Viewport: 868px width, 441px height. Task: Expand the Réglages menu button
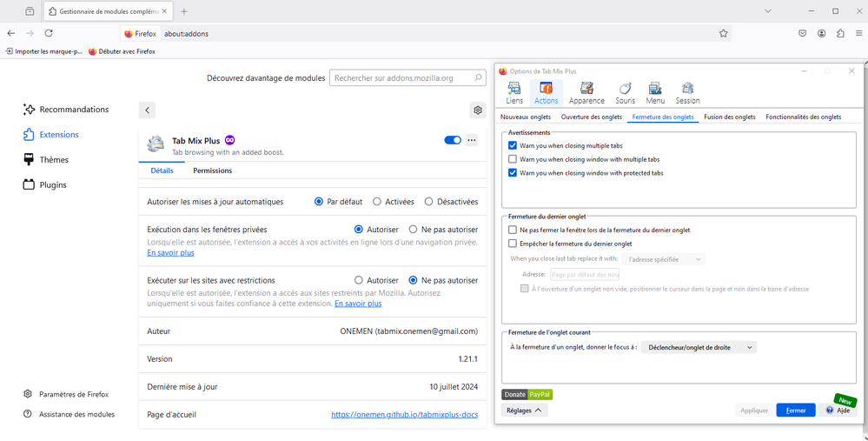pos(524,410)
